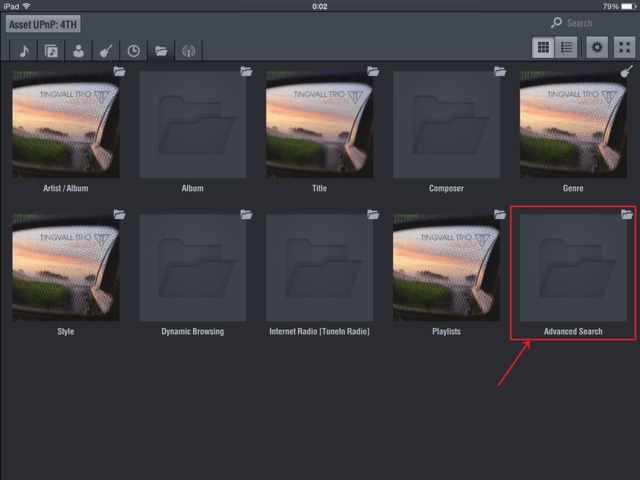Open settings gear
The height and width of the screenshot is (480, 640).
point(597,48)
